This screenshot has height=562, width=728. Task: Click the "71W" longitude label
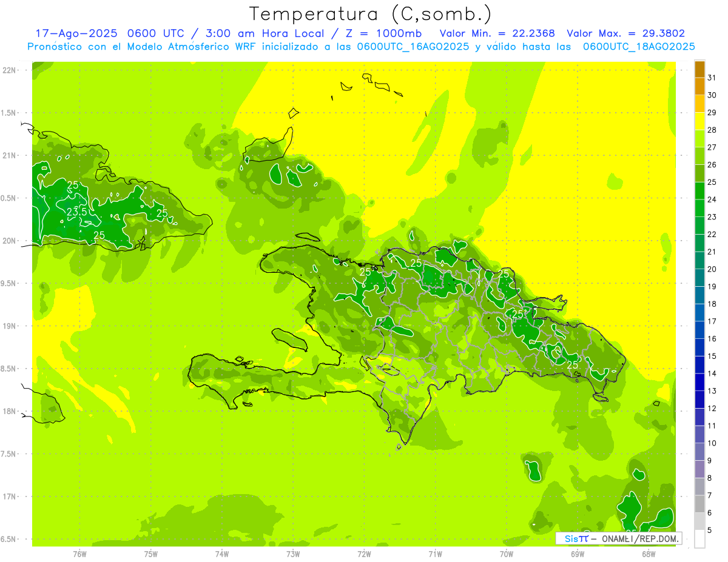[435, 554]
